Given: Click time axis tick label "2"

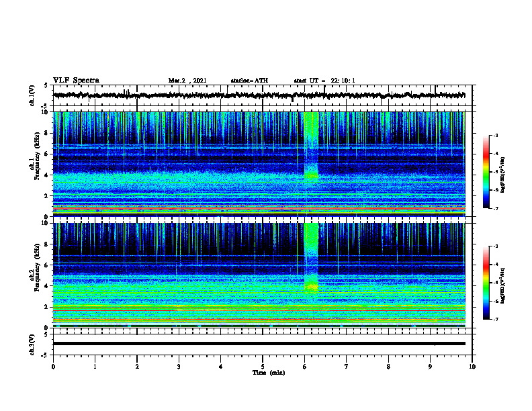Looking at the screenshot, I should (137, 367).
